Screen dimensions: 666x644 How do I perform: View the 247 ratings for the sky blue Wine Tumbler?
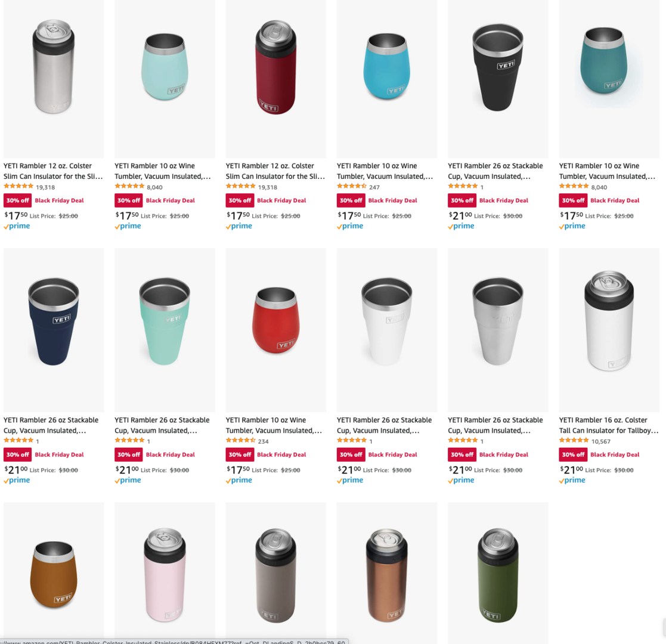tap(374, 187)
